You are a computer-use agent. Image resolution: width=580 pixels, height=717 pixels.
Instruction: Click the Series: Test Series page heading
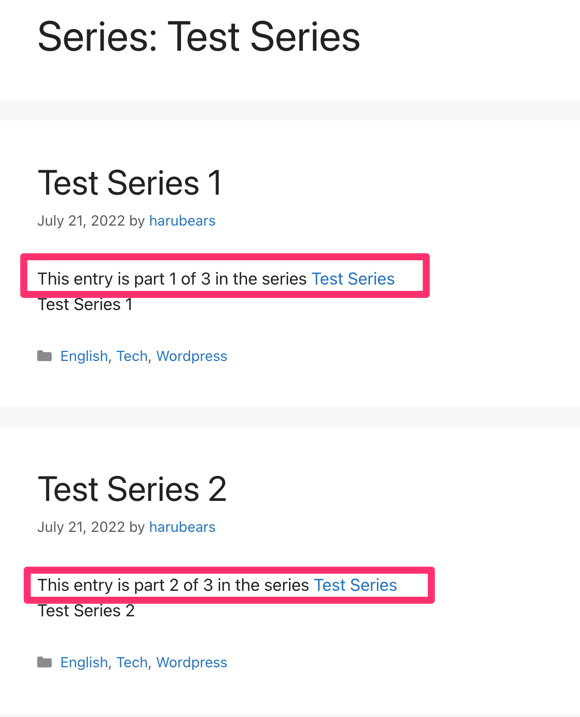point(199,37)
